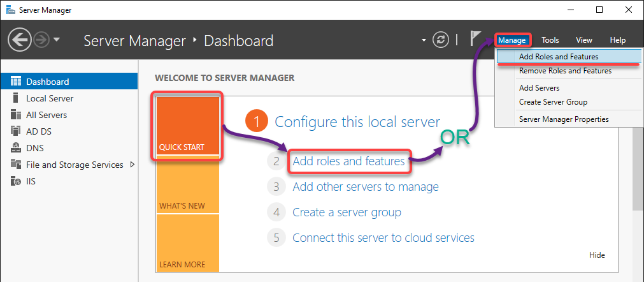Viewport: 644px width, 282px height.
Task: Open the Help menu
Action: 617,40
